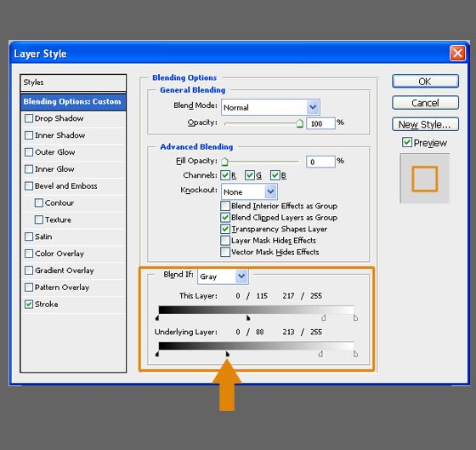The width and height of the screenshot is (476, 450).
Task: Check Layer Mask Hides Effects
Action: tap(225, 241)
